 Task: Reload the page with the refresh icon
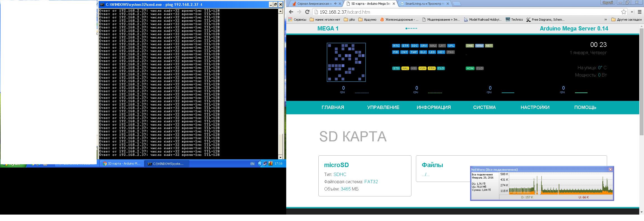pyautogui.click(x=307, y=12)
